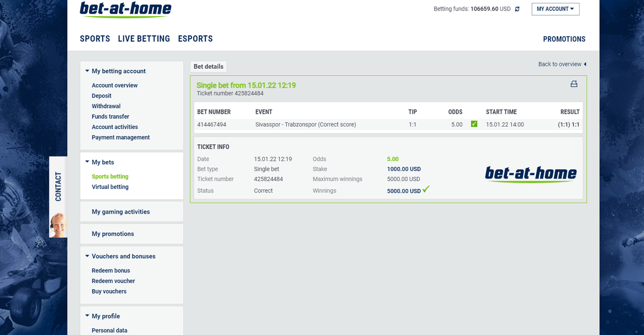The image size is (644, 335).
Task: Refresh betting funds with the reload icon
Action: click(x=517, y=9)
